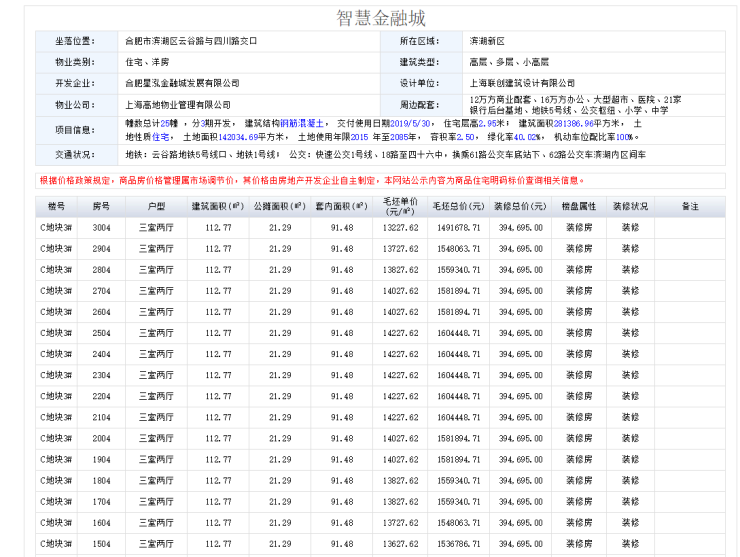Click room number 2904
The width and height of the screenshot is (740, 557).
point(101,249)
